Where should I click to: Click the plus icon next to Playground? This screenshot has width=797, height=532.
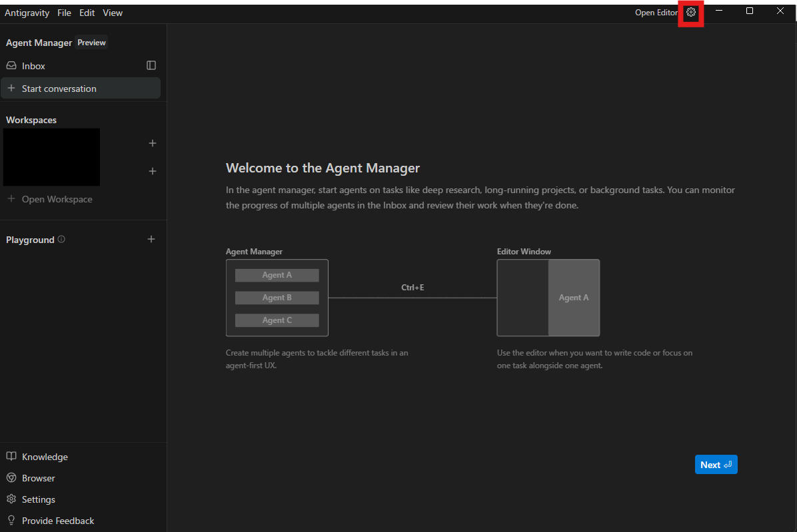point(151,239)
